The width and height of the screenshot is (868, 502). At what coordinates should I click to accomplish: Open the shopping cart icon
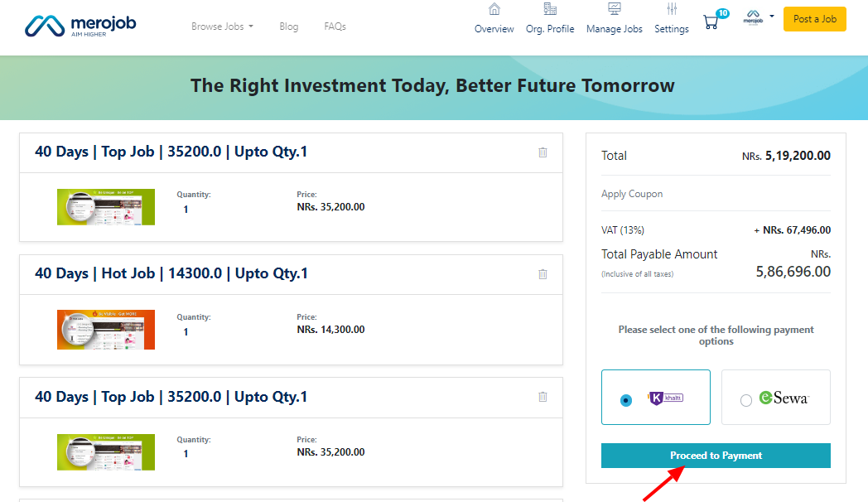pyautogui.click(x=711, y=22)
